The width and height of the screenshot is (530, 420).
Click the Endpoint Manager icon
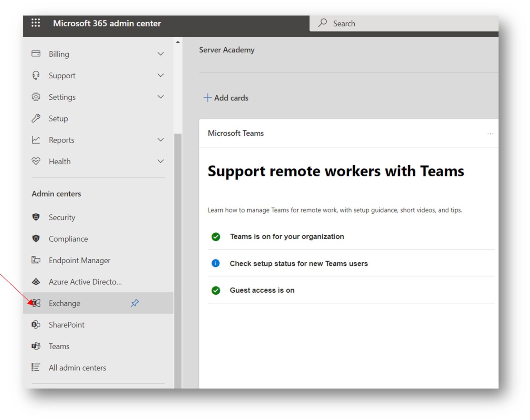click(36, 260)
